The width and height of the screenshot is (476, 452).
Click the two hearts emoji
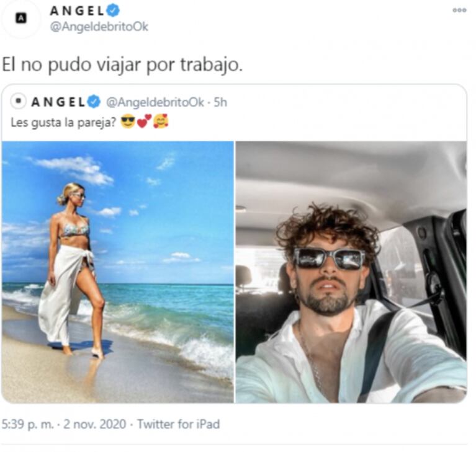pos(144,122)
